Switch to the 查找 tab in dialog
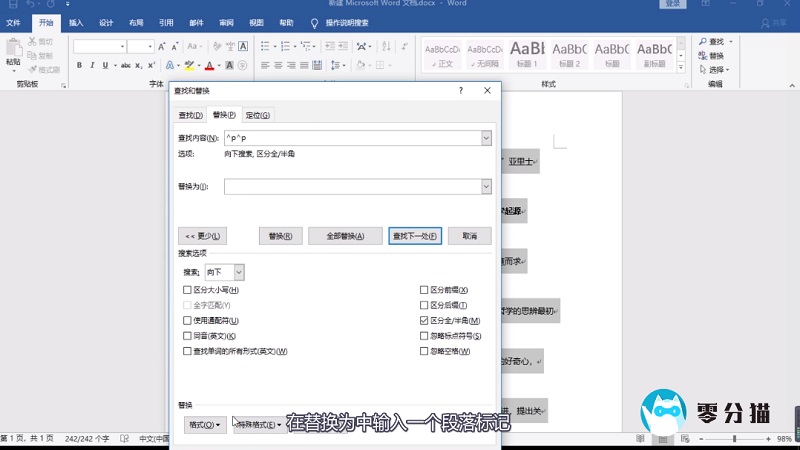 [190, 115]
